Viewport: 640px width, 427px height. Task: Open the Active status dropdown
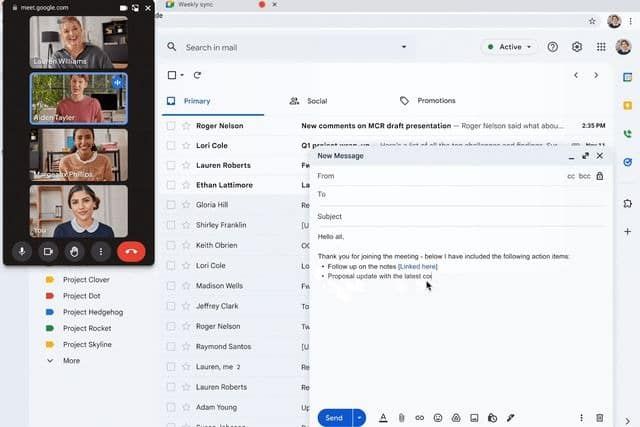coord(508,47)
